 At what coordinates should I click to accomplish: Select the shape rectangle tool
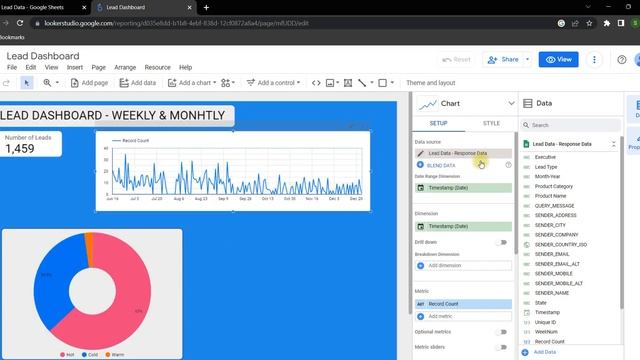382,83
